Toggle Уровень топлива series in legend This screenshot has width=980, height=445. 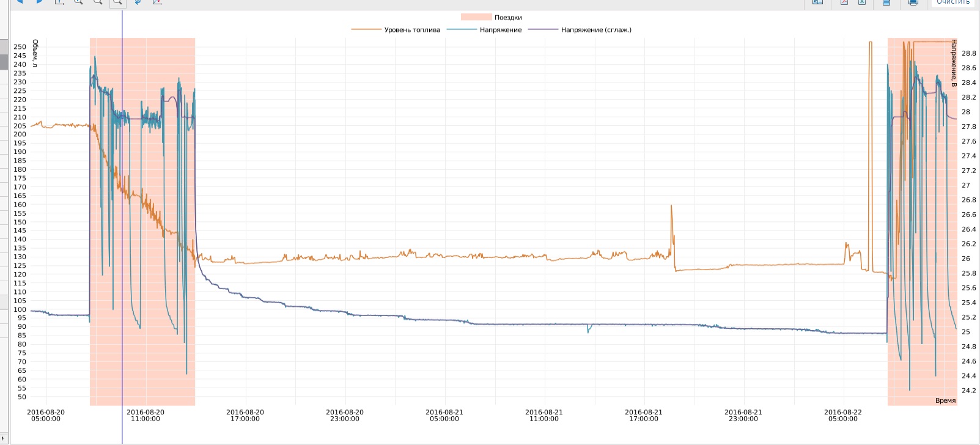[x=411, y=30]
